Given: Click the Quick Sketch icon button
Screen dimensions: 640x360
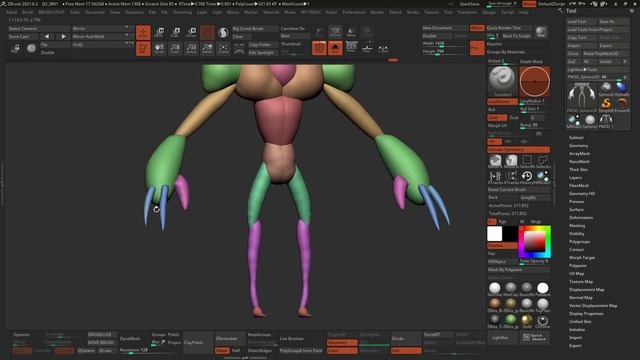Looking at the screenshot, I should coord(535,338).
